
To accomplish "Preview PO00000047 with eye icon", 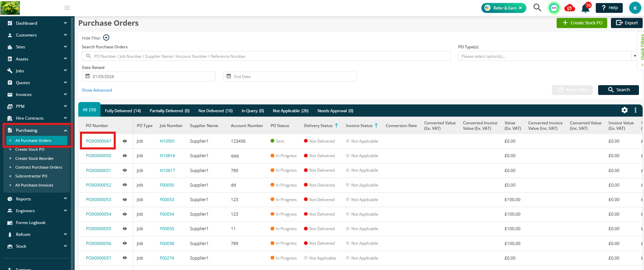I will tap(125, 141).
